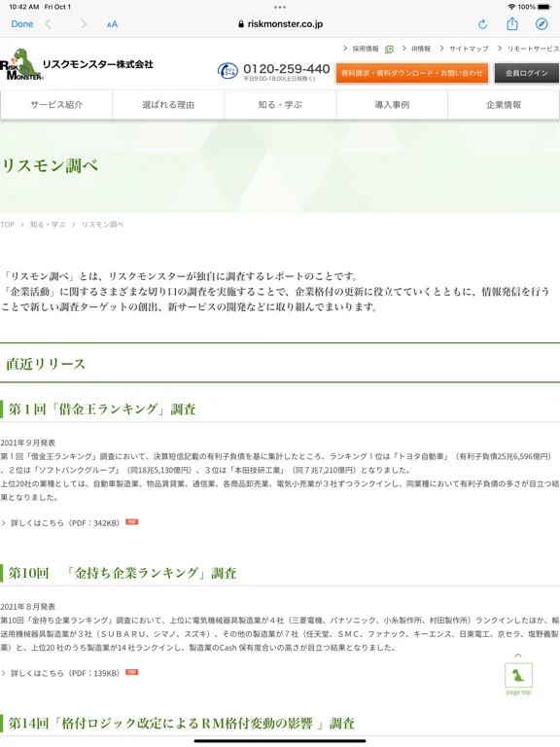The image size is (560, 747).
Task: Click リスモン調べ in the breadcrumb
Action: (x=102, y=225)
